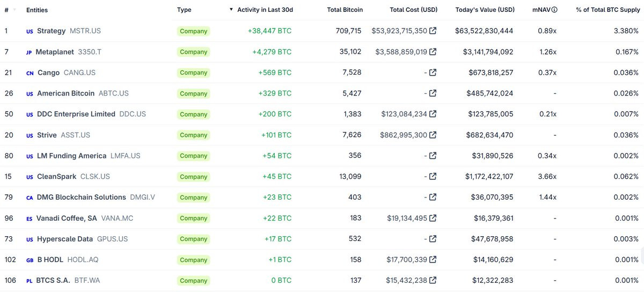Open the Strategy MSTR.US entity page
The height and width of the screenshot is (292, 644).
coord(51,31)
